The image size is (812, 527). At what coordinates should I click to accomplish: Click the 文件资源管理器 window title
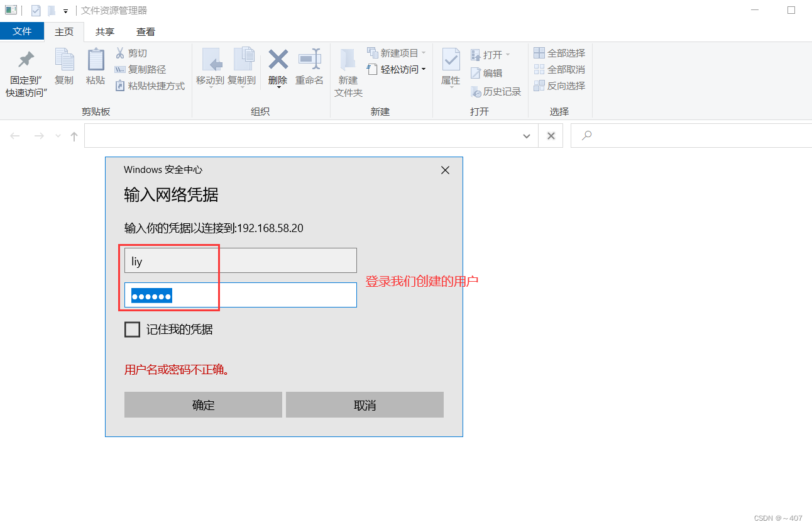click(x=114, y=11)
